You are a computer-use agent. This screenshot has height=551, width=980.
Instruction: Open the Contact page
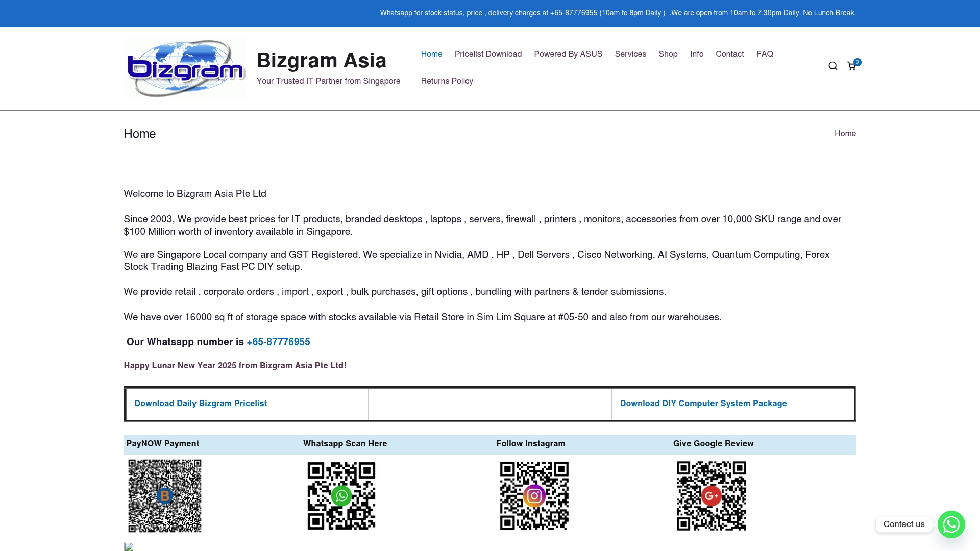(x=729, y=54)
